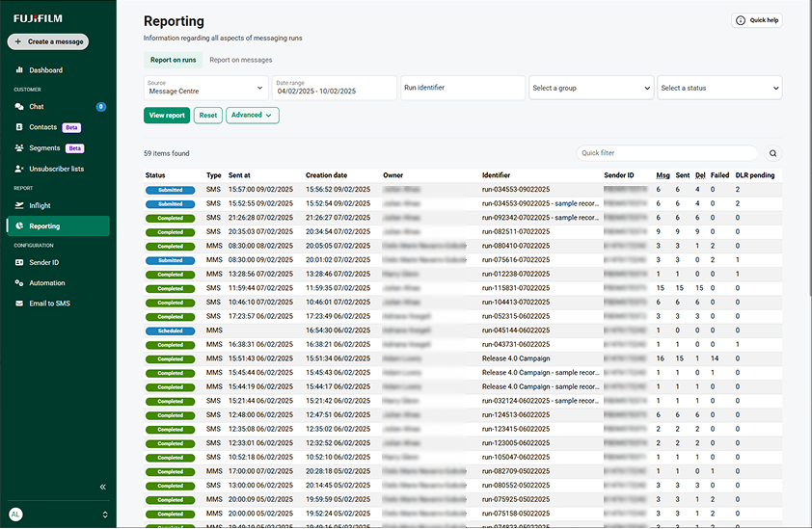Expand the Advanced options button

coord(252,116)
